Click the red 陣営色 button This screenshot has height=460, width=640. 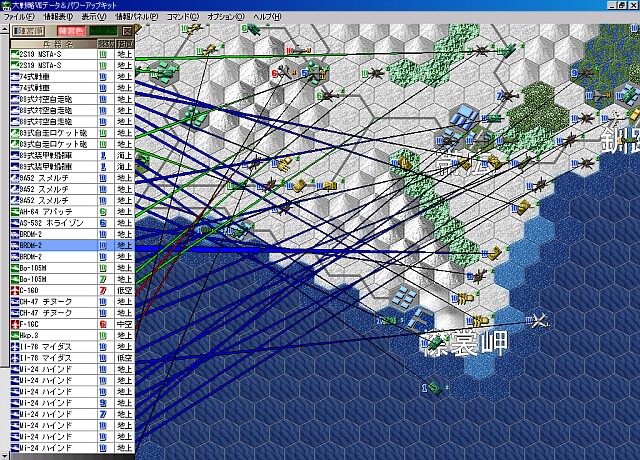(69, 32)
